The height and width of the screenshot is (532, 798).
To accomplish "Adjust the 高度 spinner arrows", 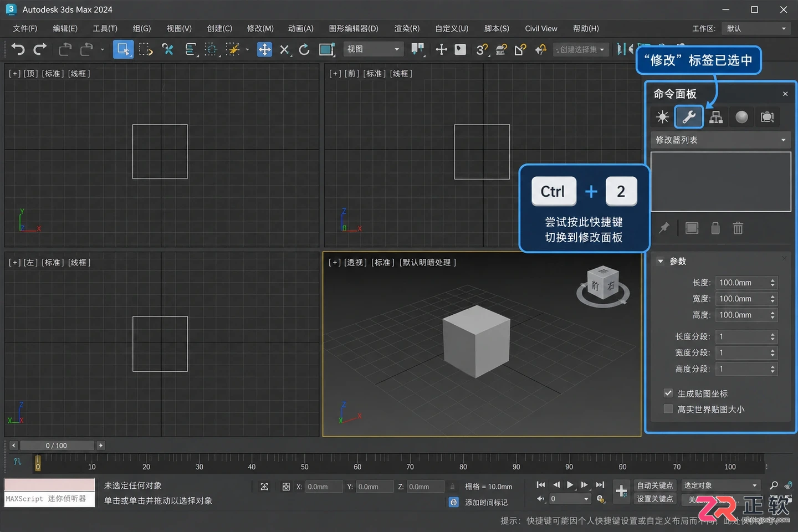I will tap(773, 315).
